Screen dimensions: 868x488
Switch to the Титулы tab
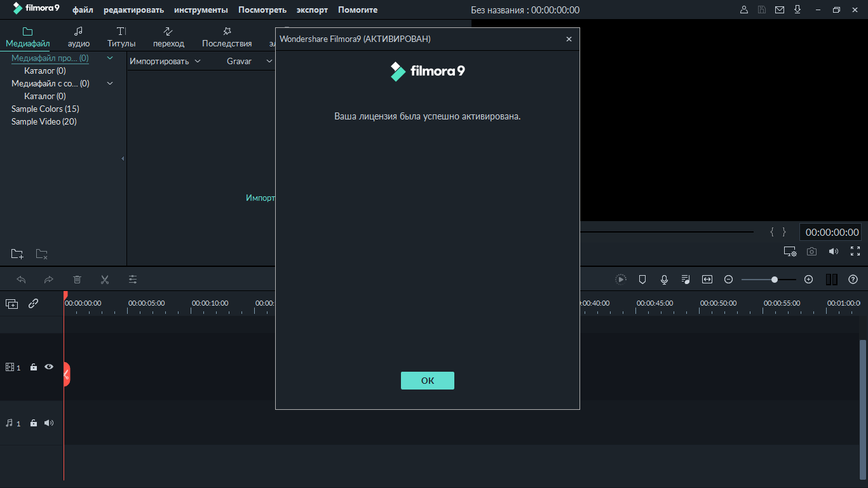point(121,37)
